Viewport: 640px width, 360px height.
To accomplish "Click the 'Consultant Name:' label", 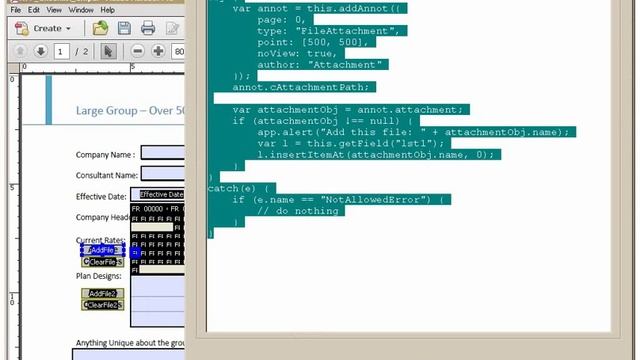I will [107, 175].
